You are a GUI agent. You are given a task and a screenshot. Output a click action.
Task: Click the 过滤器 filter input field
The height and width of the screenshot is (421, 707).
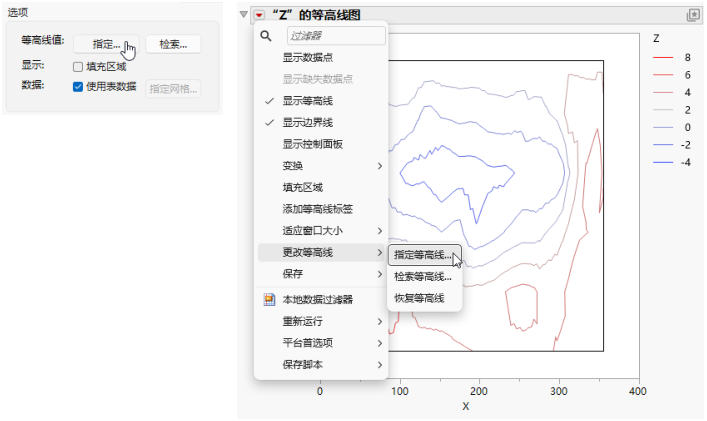(336, 36)
